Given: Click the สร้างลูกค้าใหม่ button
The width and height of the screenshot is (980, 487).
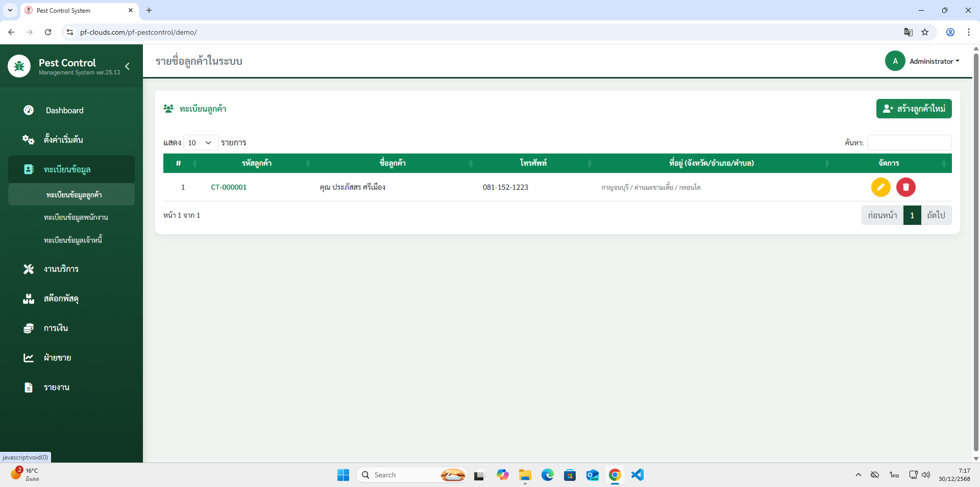Looking at the screenshot, I should (914, 109).
